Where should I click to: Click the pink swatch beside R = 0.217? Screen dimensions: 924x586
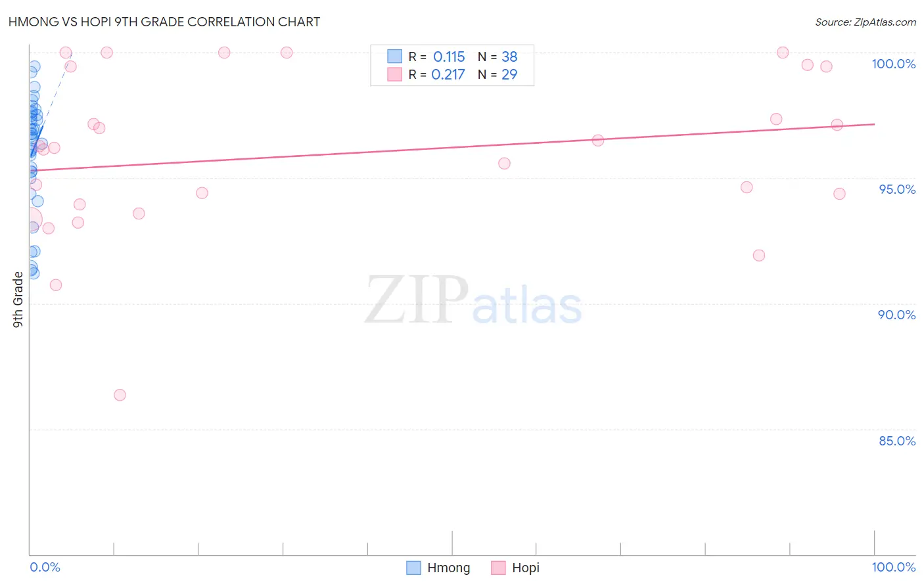click(x=394, y=74)
